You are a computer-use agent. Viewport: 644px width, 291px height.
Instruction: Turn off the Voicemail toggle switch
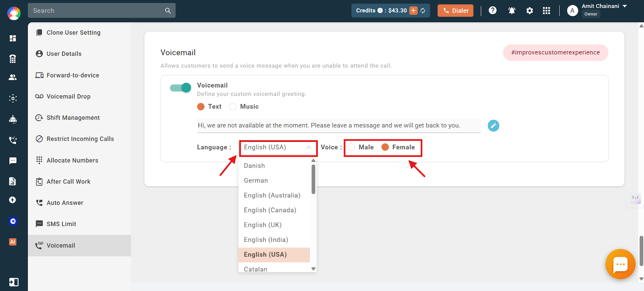pos(180,88)
